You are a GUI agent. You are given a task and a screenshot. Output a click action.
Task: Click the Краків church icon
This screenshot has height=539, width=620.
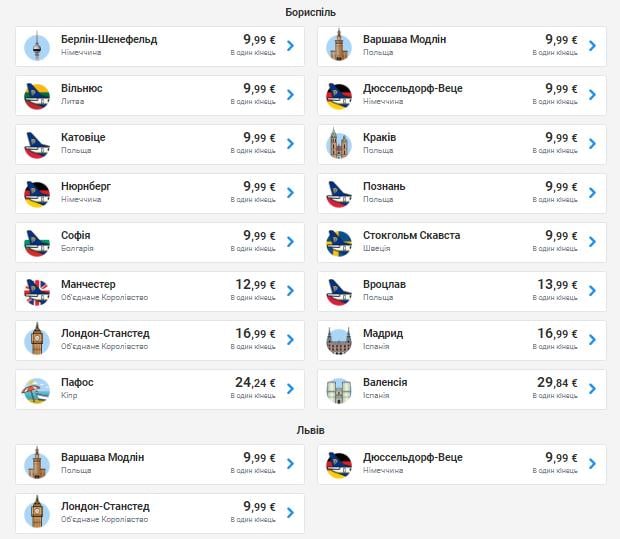pos(339,144)
